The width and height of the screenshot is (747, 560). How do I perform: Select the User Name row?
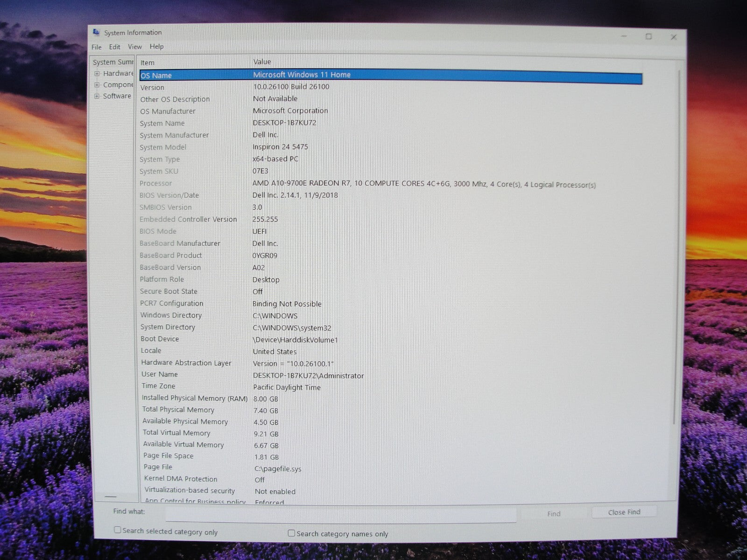click(x=391, y=375)
